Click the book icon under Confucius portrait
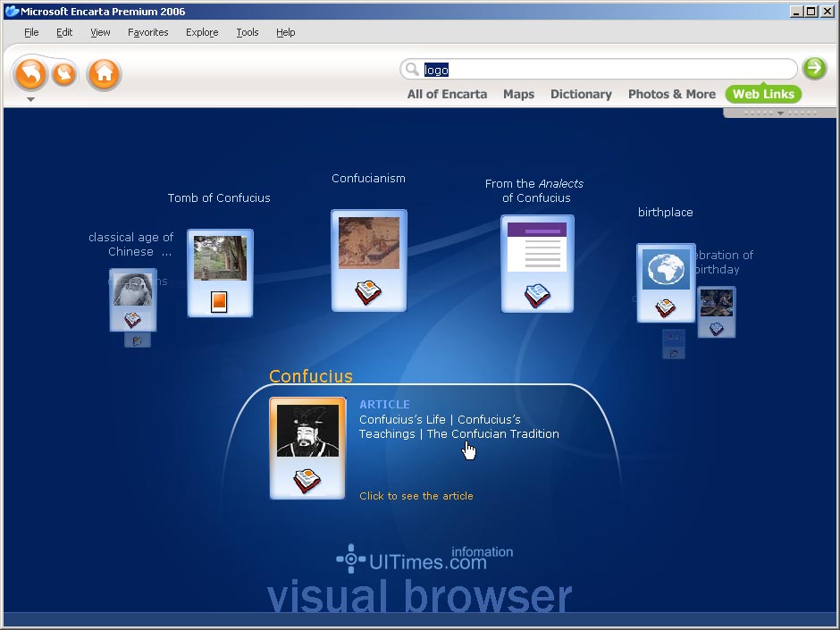The height and width of the screenshot is (630, 840). pos(307,481)
